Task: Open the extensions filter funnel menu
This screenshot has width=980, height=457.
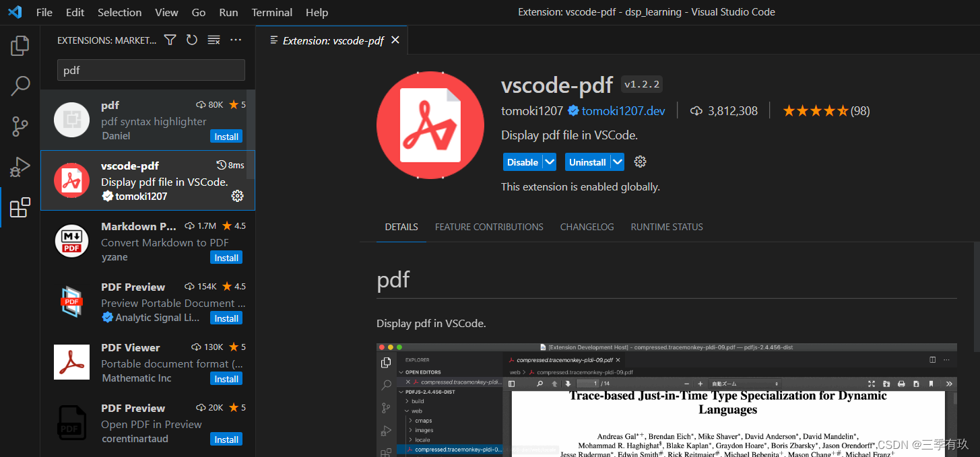Action: 170,40
